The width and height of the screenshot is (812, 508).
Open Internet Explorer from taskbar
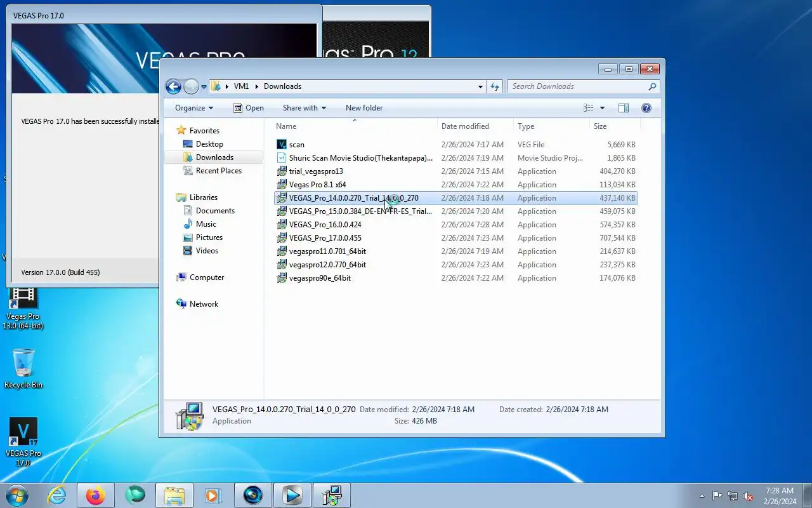click(x=57, y=495)
